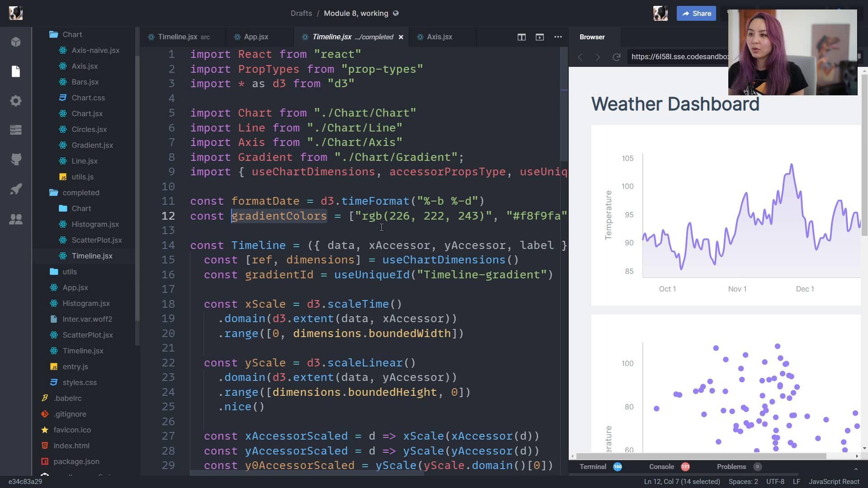
Task: Click the preview horizontal scrollbar
Action: 701,456
